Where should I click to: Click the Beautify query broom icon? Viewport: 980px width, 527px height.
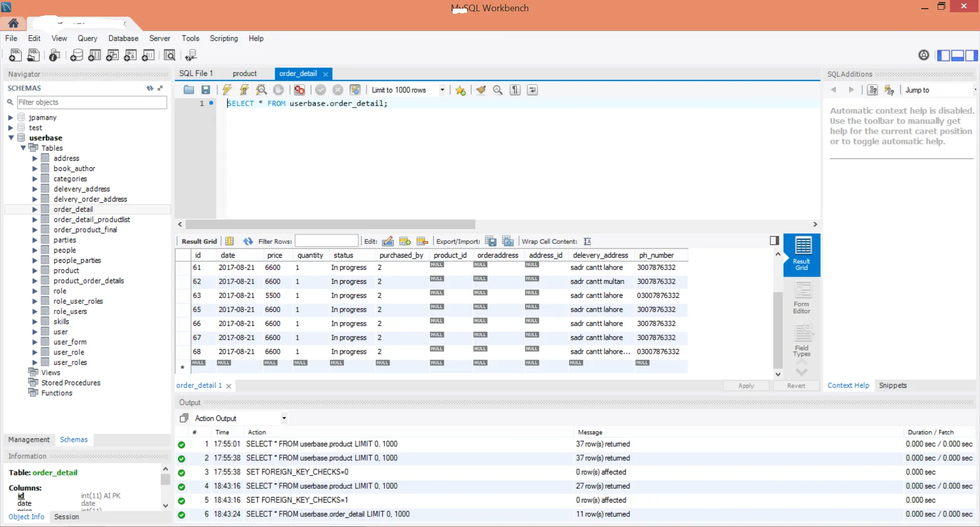point(481,90)
